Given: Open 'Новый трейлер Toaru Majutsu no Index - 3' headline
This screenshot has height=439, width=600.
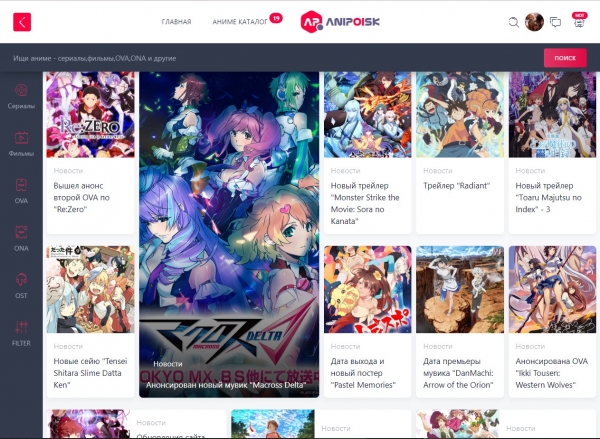Looking at the screenshot, I should click(x=548, y=197).
